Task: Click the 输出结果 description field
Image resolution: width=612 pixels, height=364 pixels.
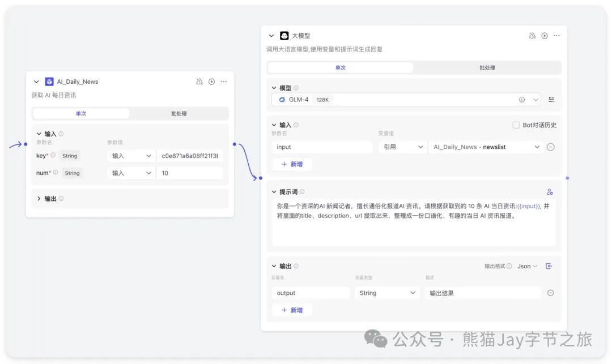Action: pyautogui.click(x=482, y=293)
